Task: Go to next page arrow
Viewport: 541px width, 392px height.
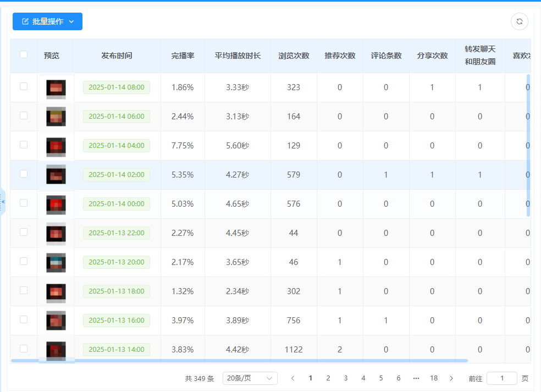Action: pos(451,378)
